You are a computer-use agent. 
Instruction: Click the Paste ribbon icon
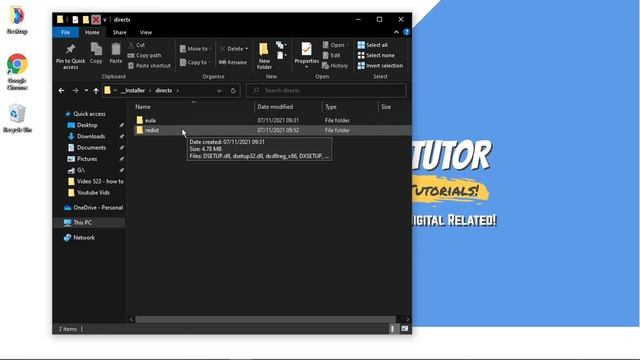point(116,53)
